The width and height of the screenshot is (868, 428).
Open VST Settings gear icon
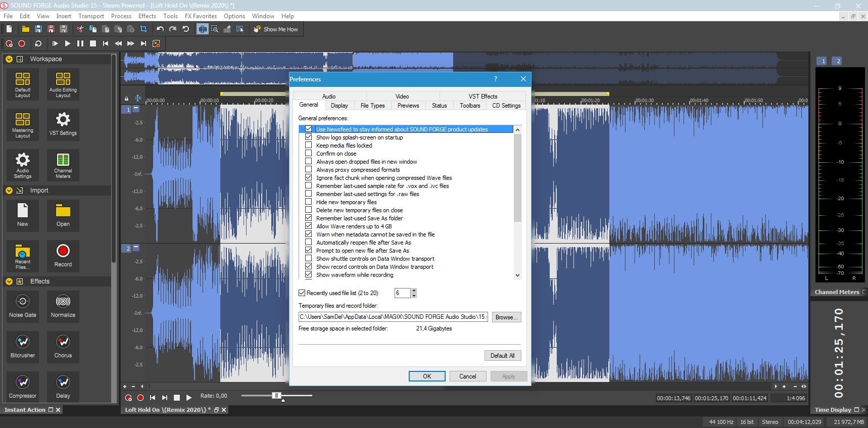(63, 125)
